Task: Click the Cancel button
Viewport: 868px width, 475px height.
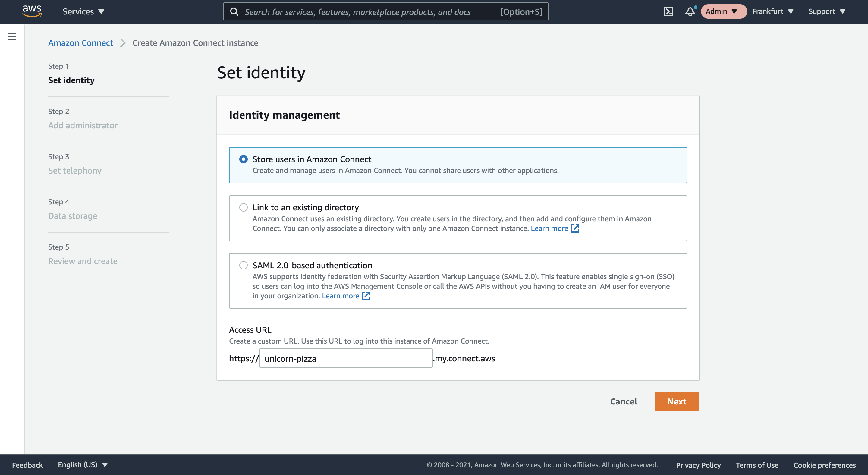Action: click(623, 401)
